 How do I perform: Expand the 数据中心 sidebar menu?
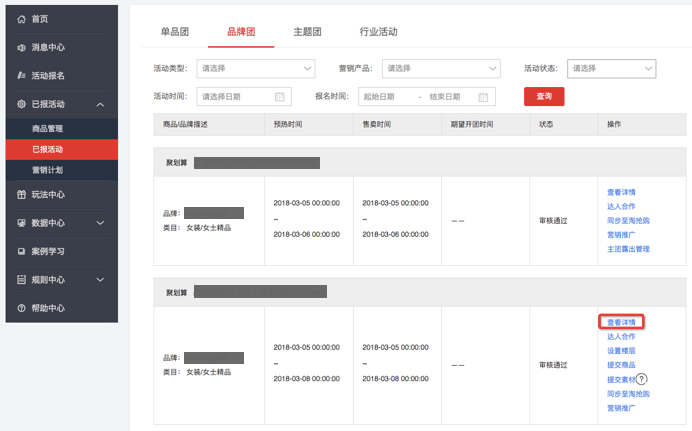(x=100, y=223)
